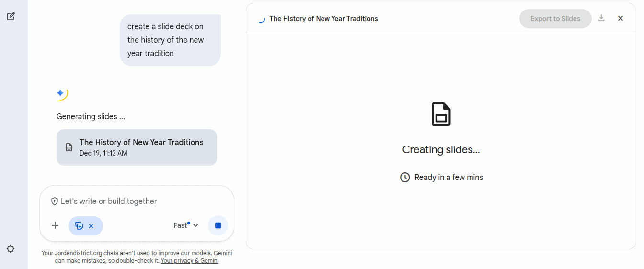Click the clock icon beside Ready in a few mins
Viewport: 644px width, 269px height.
(405, 178)
